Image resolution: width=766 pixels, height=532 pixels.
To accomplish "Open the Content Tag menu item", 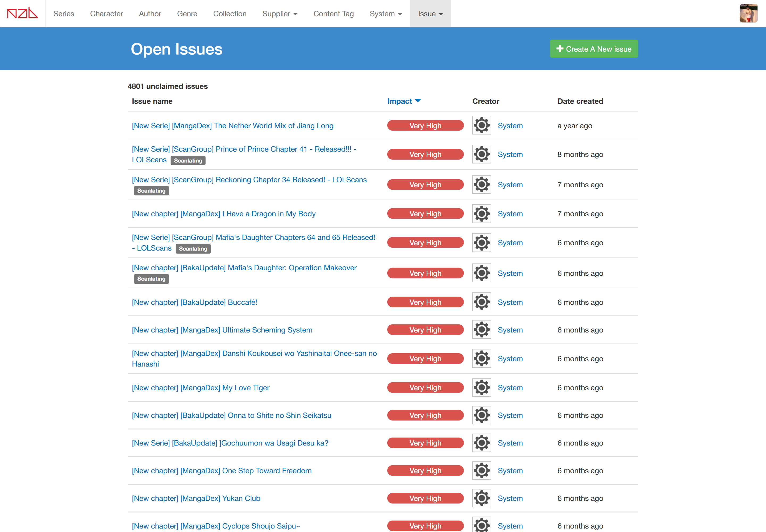I will tap(333, 14).
